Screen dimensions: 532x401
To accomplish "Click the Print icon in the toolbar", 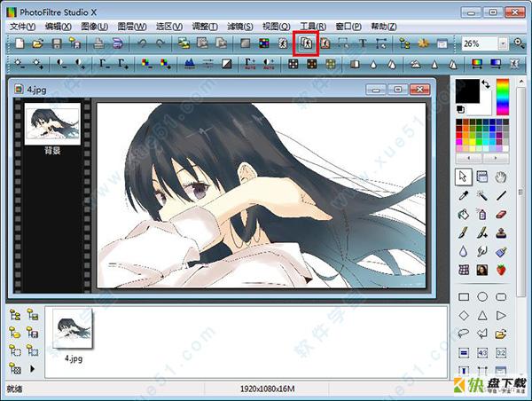I will pyautogui.click(x=98, y=43).
